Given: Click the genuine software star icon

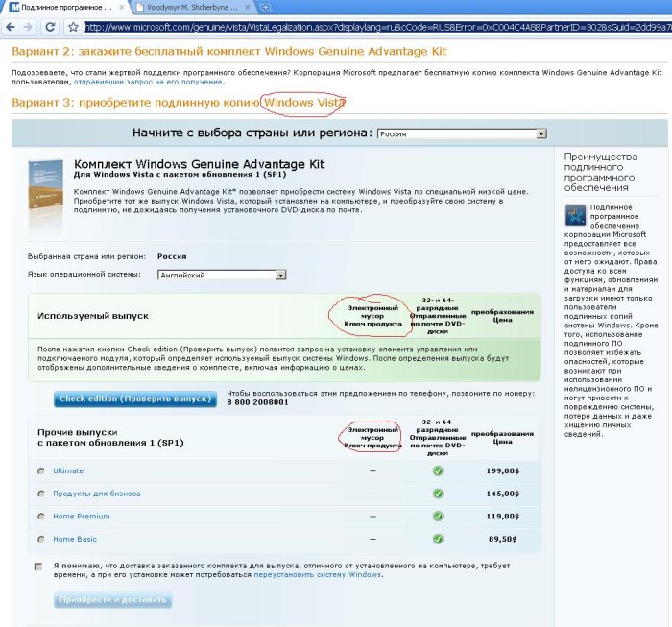Looking at the screenshot, I should point(575,215).
